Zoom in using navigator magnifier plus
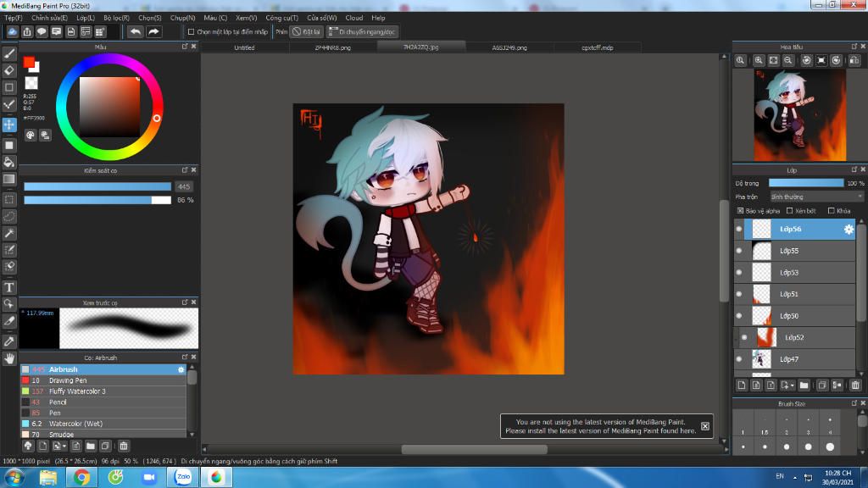Image resolution: width=868 pixels, height=488 pixels. (759, 60)
